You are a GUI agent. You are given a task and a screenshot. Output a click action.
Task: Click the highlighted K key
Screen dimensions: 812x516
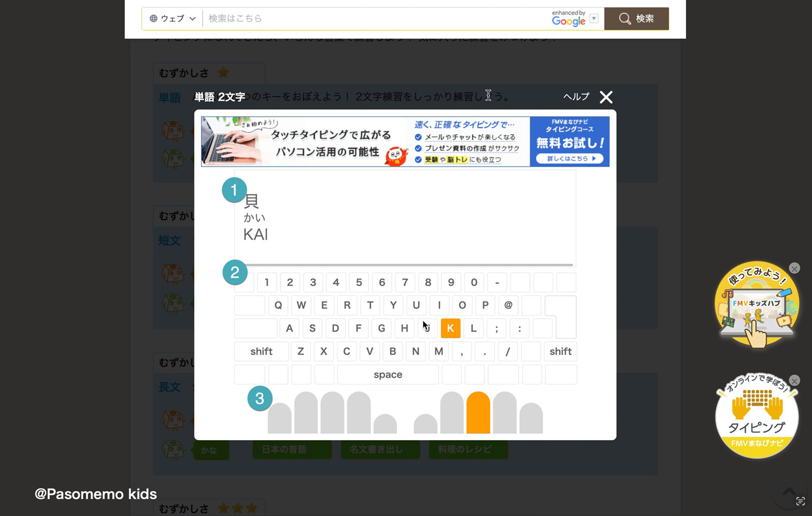point(450,328)
